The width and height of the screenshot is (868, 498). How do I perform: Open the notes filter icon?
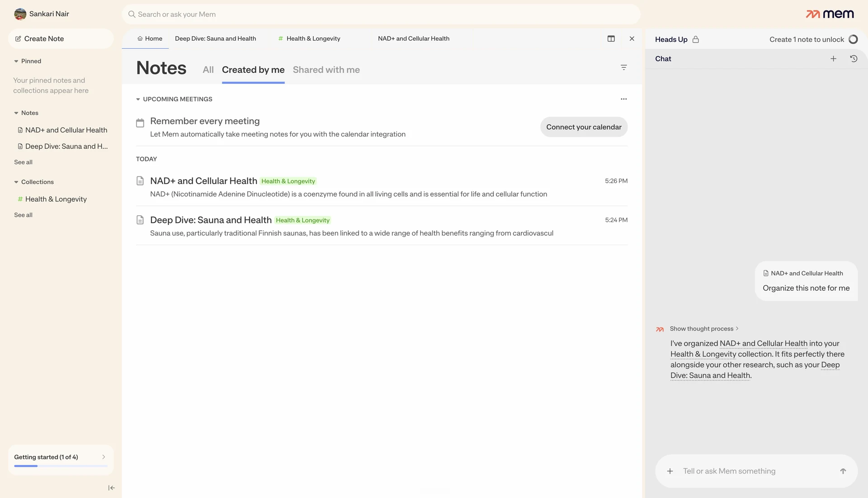[623, 67]
